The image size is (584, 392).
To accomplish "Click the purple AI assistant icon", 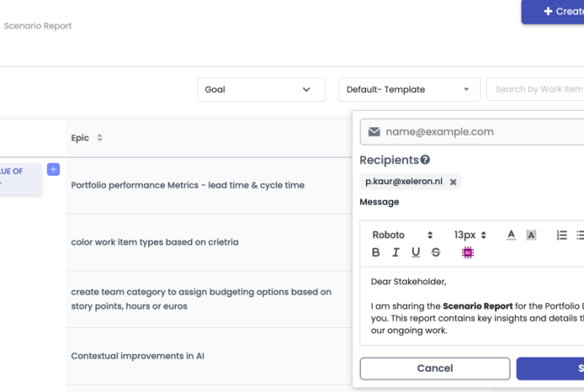I will tap(467, 252).
